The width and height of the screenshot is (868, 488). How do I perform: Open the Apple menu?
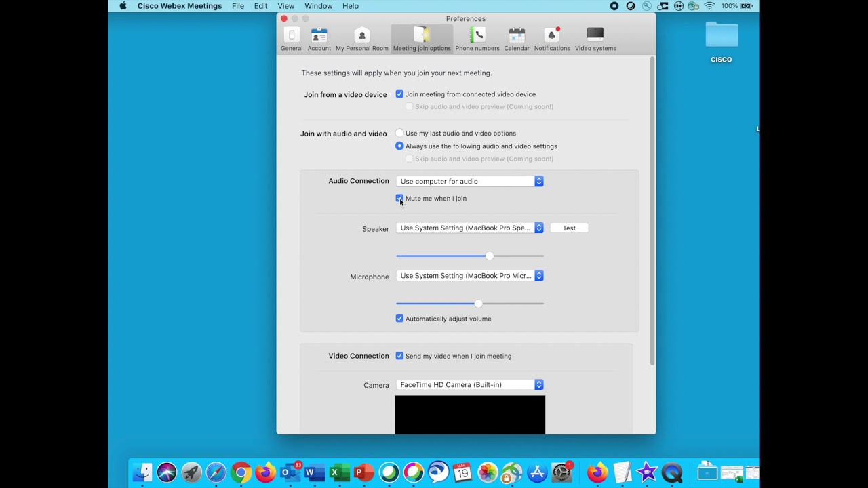tap(123, 6)
